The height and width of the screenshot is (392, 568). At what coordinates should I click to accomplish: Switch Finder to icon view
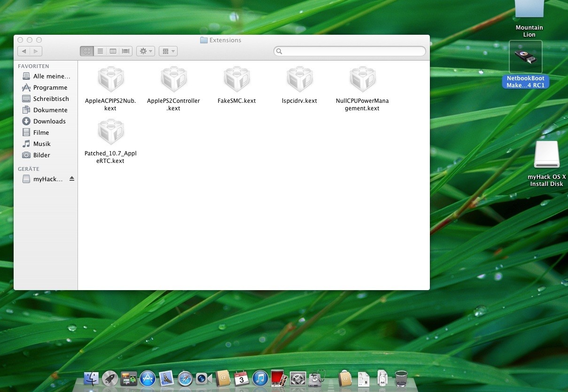click(87, 51)
